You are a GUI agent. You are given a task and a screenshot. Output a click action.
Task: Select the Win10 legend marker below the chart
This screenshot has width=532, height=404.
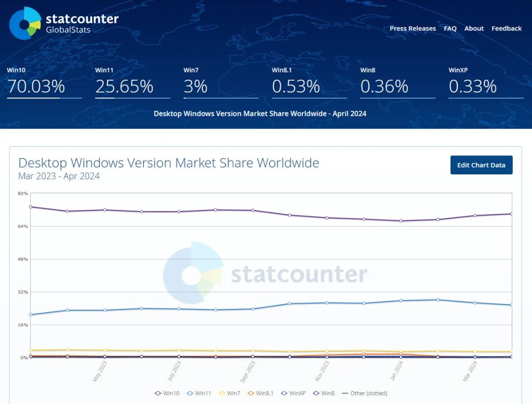pyautogui.click(x=158, y=393)
